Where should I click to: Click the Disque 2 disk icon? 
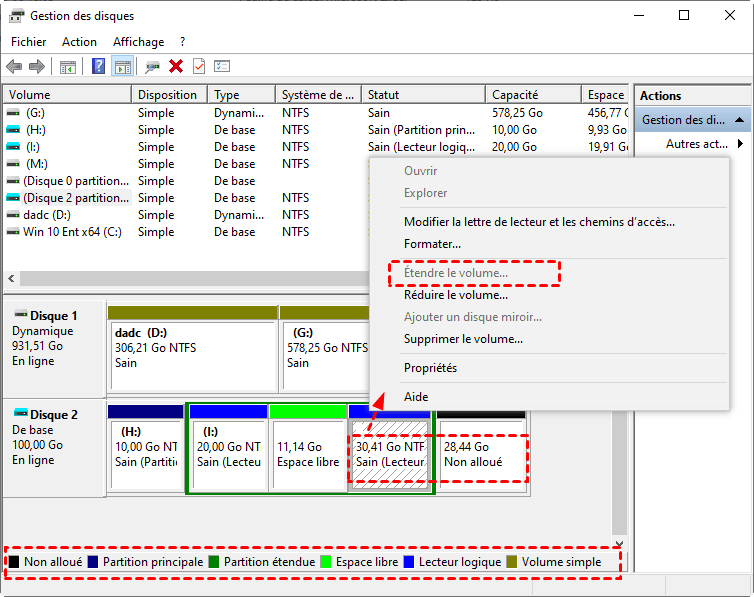[21, 413]
